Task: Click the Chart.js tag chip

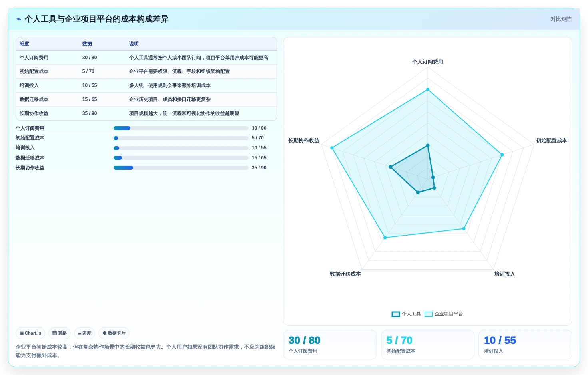Action: point(30,333)
